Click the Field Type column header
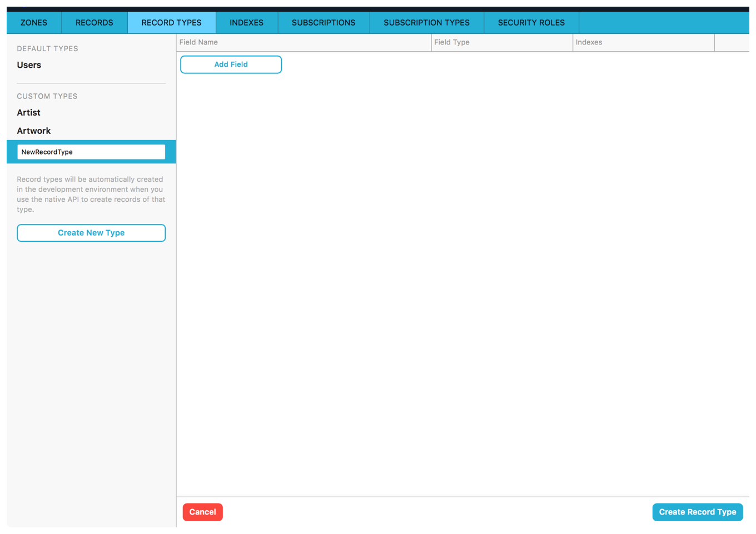This screenshot has height=534, width=756. (451, 43)
